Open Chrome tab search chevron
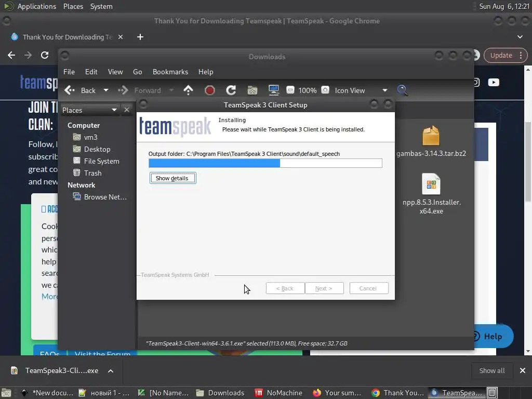 (x=520, y=37)
